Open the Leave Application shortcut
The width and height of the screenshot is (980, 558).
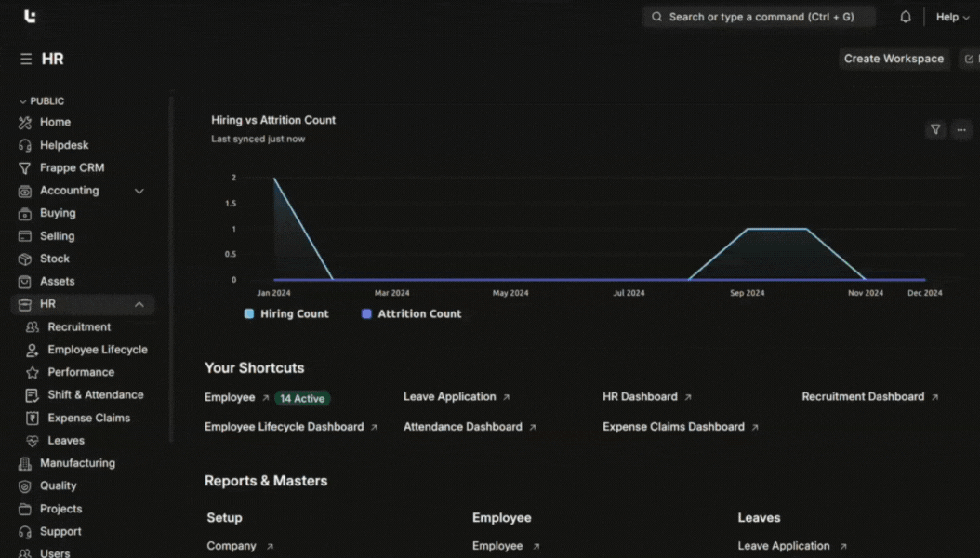[450, 397]
